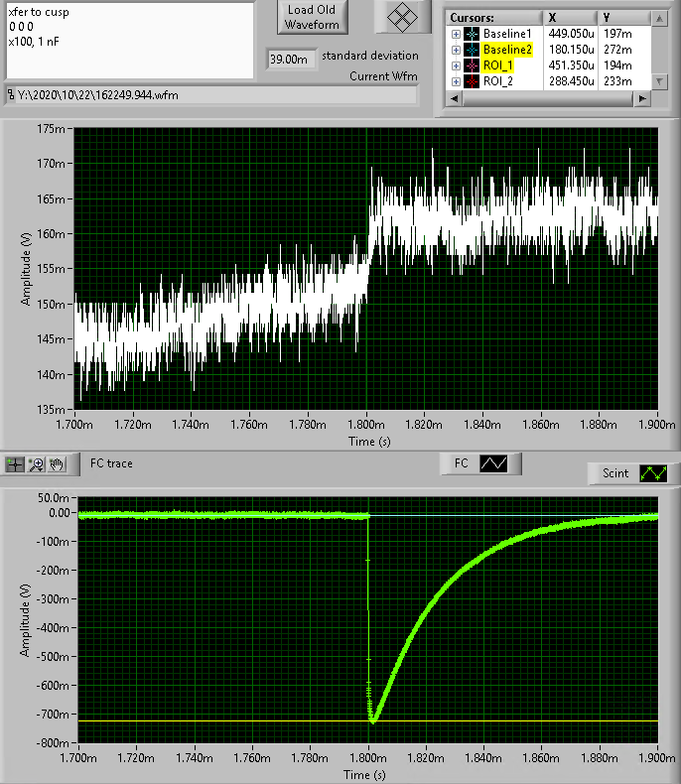Select the zoom magnifier tool in graph palette
The height and width of the screenshot is (784, 681).
37,463
